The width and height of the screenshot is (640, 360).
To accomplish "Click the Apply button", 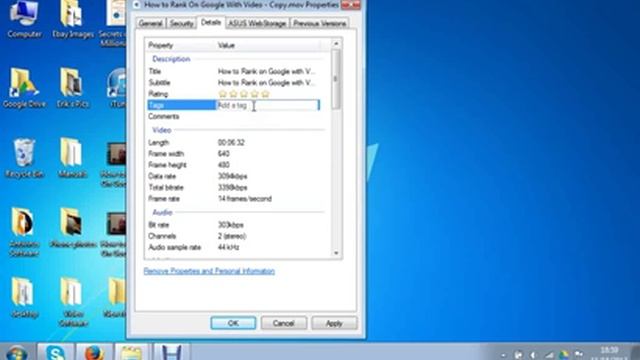I will click(x=334, y=323).
